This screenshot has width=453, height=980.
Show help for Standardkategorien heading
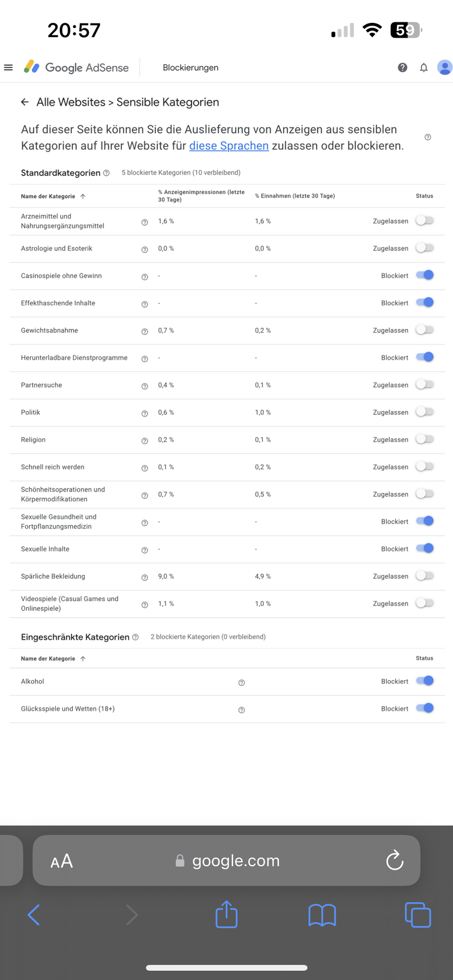click(x=106, y=173)
